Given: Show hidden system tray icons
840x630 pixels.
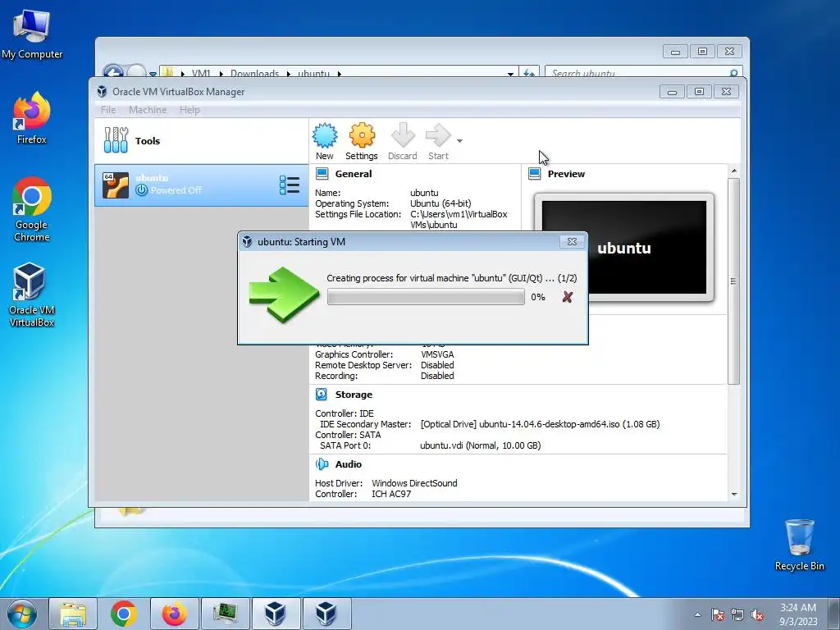Looking at the screenshot, I should pos(697,614).
